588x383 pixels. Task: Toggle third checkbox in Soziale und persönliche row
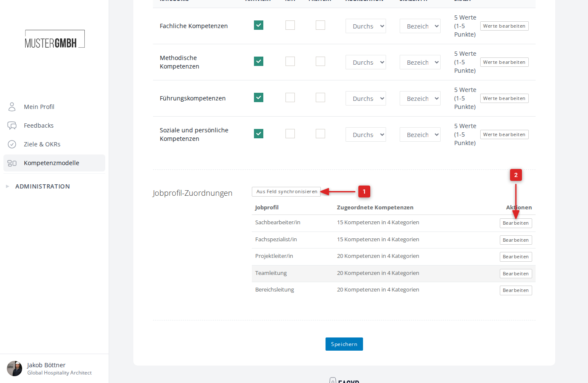click(320, 134)
